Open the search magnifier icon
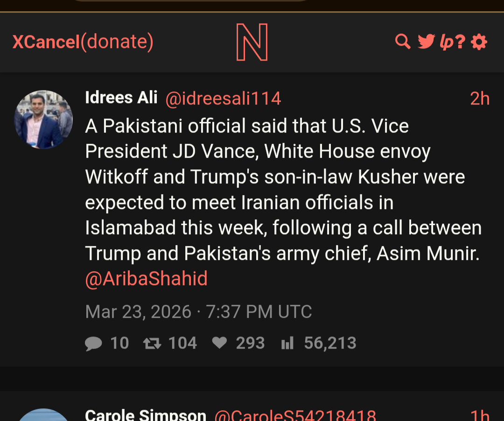This screenshot has width=504, height=421. 402,42
